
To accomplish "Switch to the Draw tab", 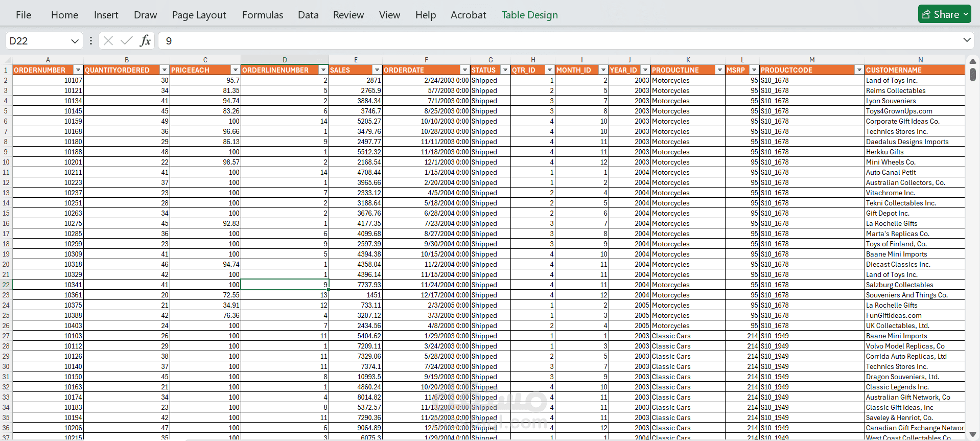I will point(145,15).
